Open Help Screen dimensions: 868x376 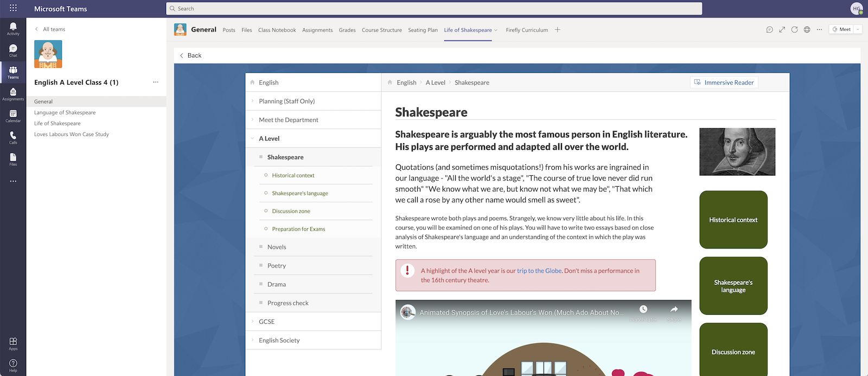(x=13, y=365)
